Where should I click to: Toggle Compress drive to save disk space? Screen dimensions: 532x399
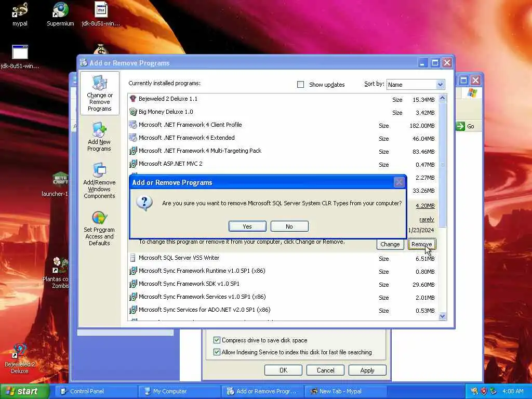(217, 340)
